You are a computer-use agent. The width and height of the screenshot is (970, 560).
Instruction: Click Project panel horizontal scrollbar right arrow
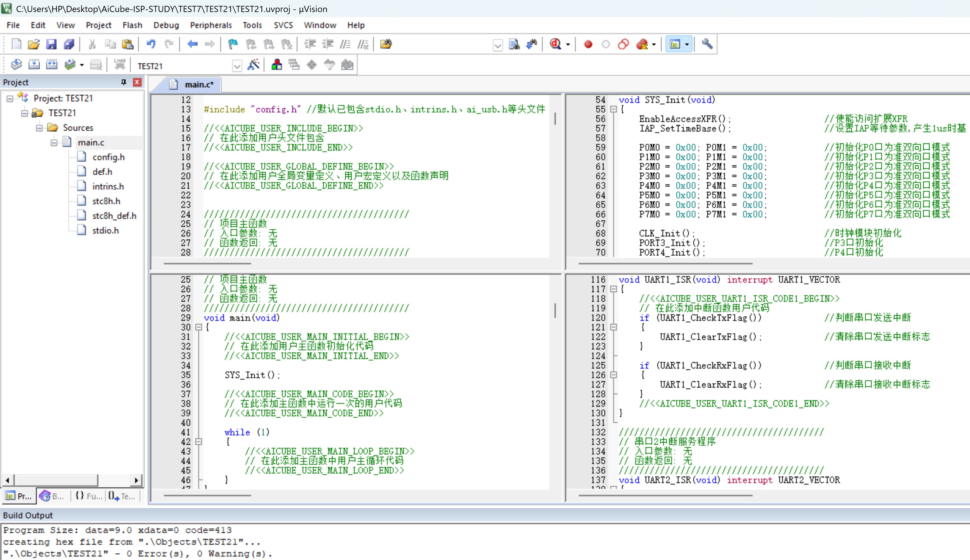coord(136,480)
